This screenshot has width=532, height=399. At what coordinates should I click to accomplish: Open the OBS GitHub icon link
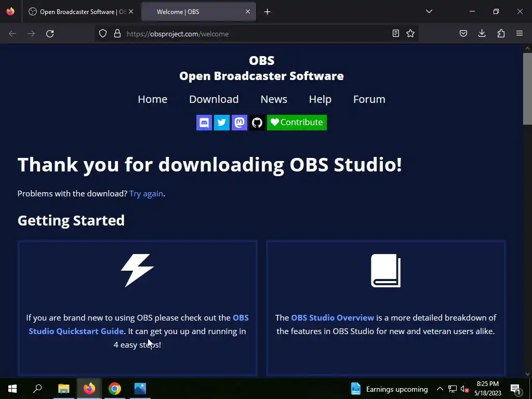click(257, 123)
